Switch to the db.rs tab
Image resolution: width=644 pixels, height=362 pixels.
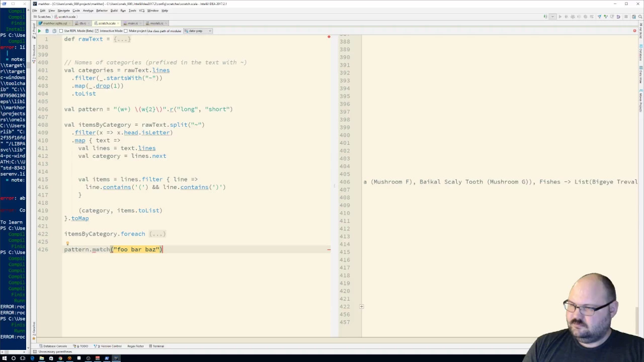[x=81, y=23]
